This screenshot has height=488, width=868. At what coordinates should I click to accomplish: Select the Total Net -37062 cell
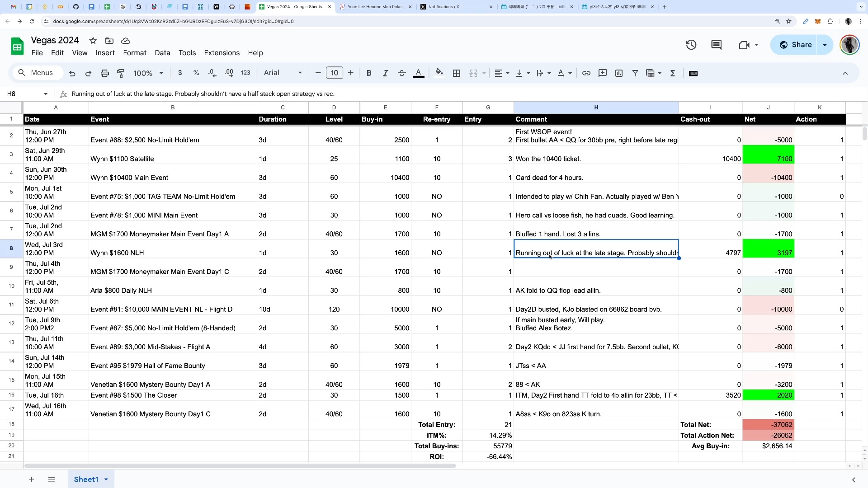(x=768, y=425)
